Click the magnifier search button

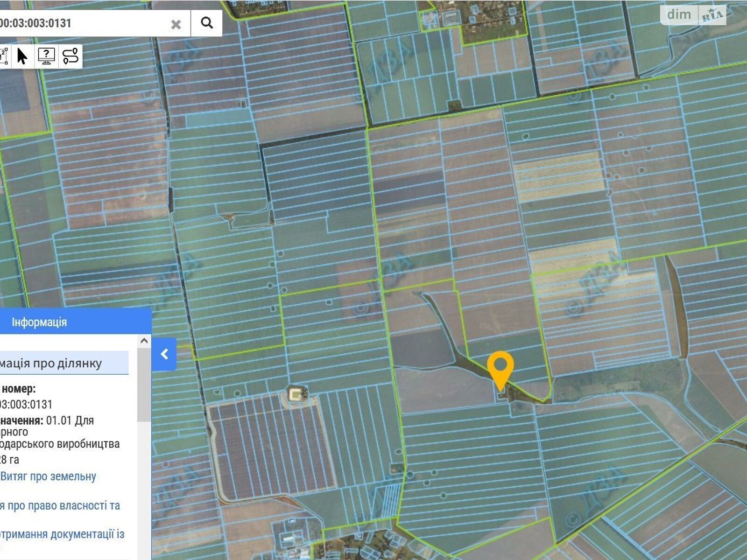(206, 23)
